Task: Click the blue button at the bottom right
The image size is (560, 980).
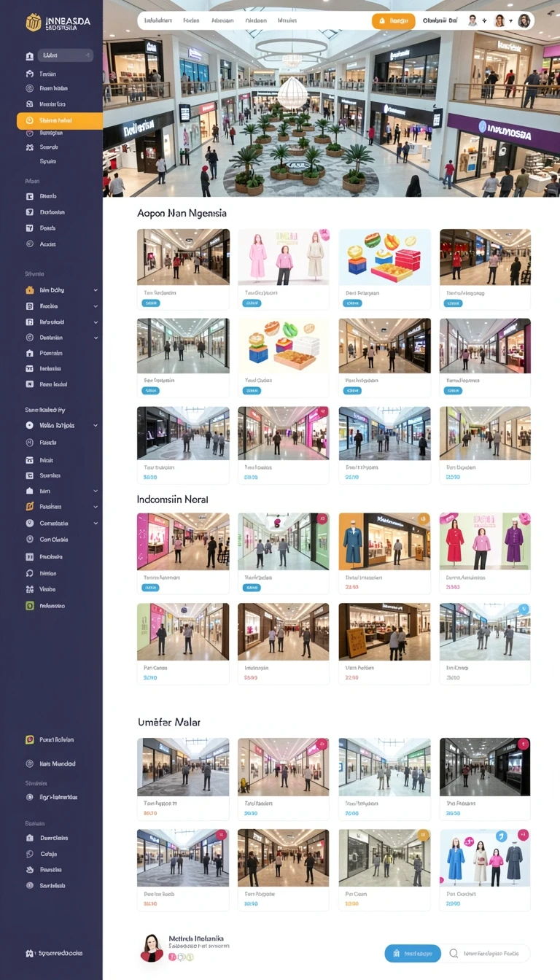Action: pyautogui.click(x=413, y=953)
